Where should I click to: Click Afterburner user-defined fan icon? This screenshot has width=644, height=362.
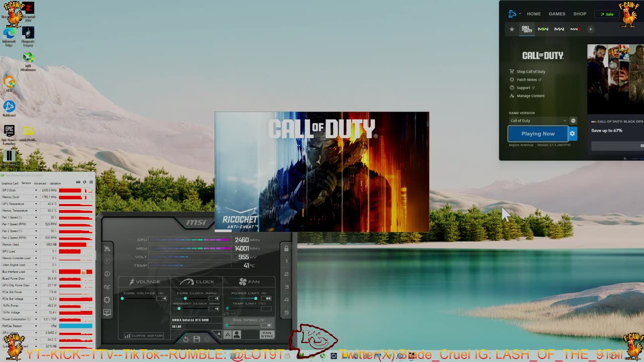tap(236, 334)
